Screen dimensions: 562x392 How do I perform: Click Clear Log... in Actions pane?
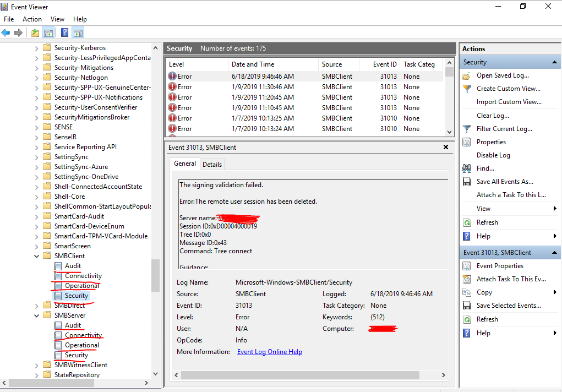click(x=493, y=116)
